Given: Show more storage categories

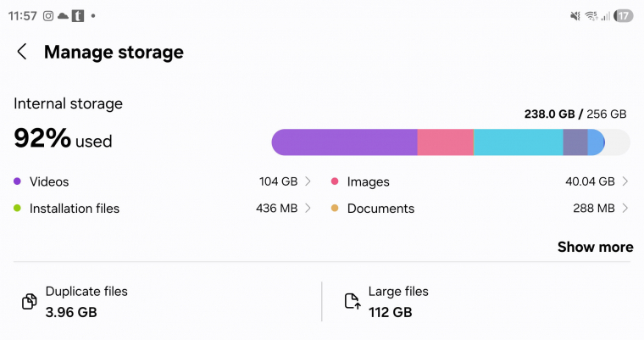Looking at the screenshot, I should pos(595,247).
